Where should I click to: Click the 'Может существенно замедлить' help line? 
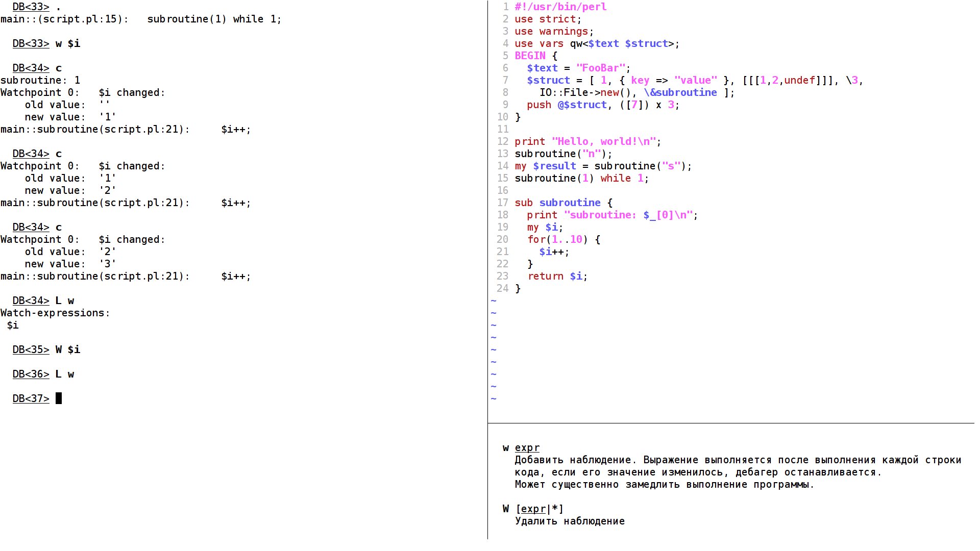tap(665, 484)
